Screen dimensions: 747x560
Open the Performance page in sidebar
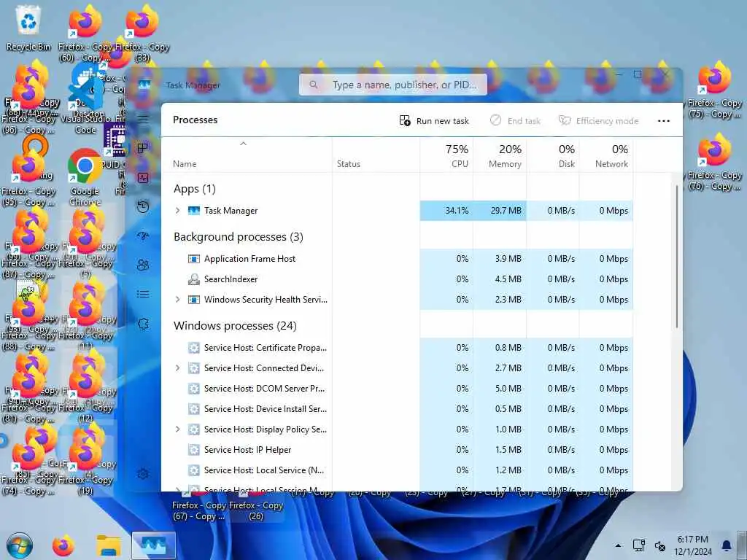(143, 178)
